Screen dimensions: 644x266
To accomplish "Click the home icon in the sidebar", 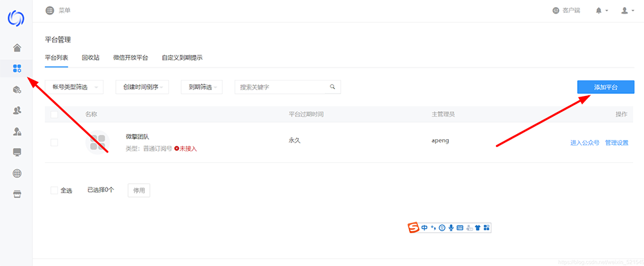I will (x=17, y=47).
